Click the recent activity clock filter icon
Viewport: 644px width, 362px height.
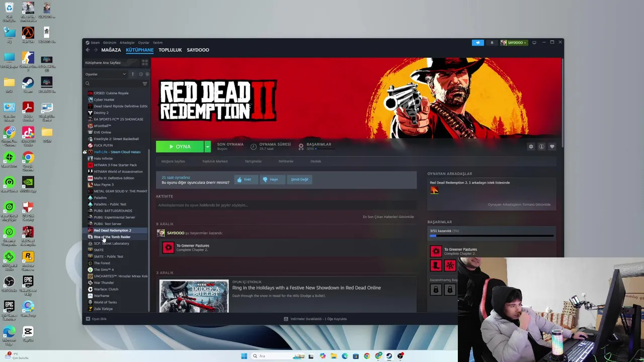point(141,74)
